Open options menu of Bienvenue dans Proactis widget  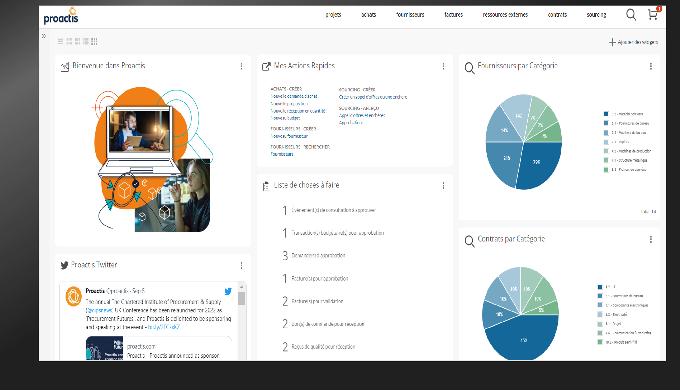pos(242,66)
